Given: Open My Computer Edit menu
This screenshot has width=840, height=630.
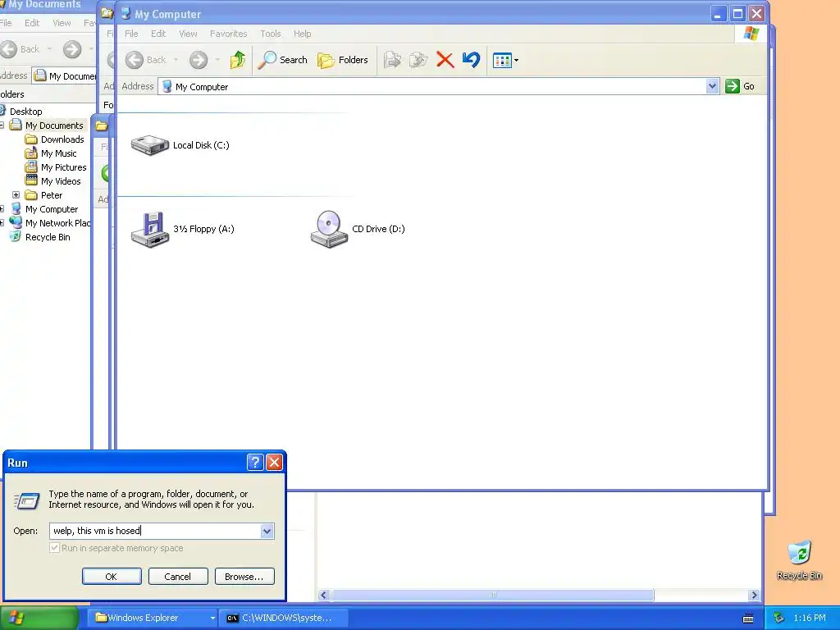Looking at the screenshot, I should 158,33.
